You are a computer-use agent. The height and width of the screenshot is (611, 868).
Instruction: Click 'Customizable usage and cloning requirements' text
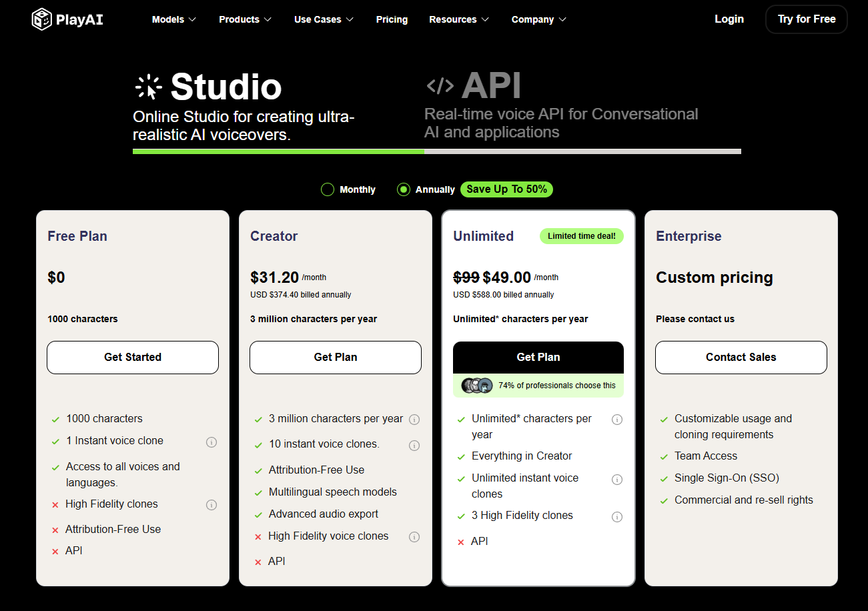pos(733,427)
